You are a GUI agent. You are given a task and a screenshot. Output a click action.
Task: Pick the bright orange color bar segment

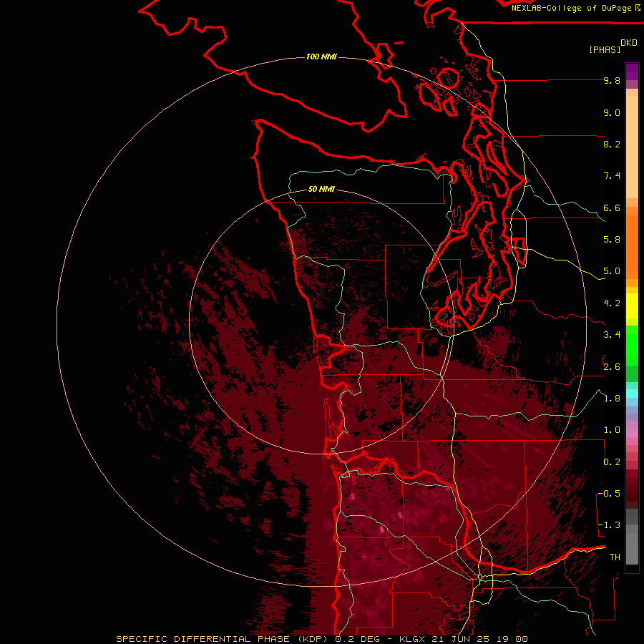[x=632, y=246]
